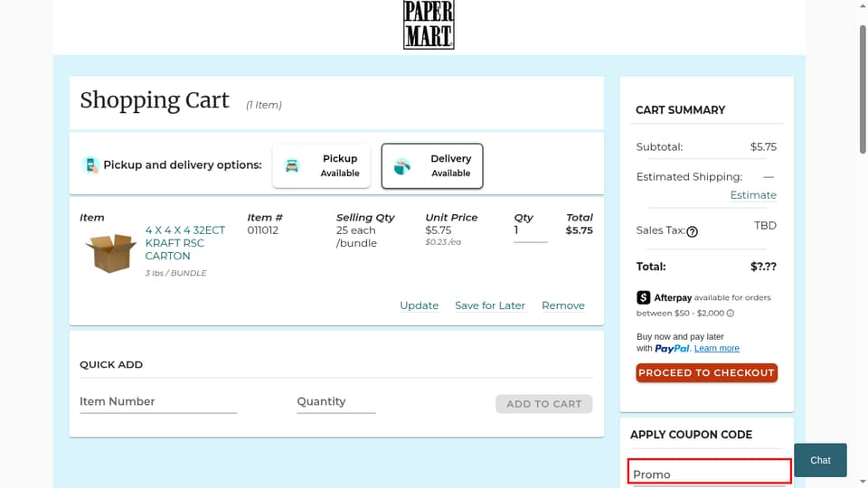Click the Estimate shipping link

click(x=753, y=195)
